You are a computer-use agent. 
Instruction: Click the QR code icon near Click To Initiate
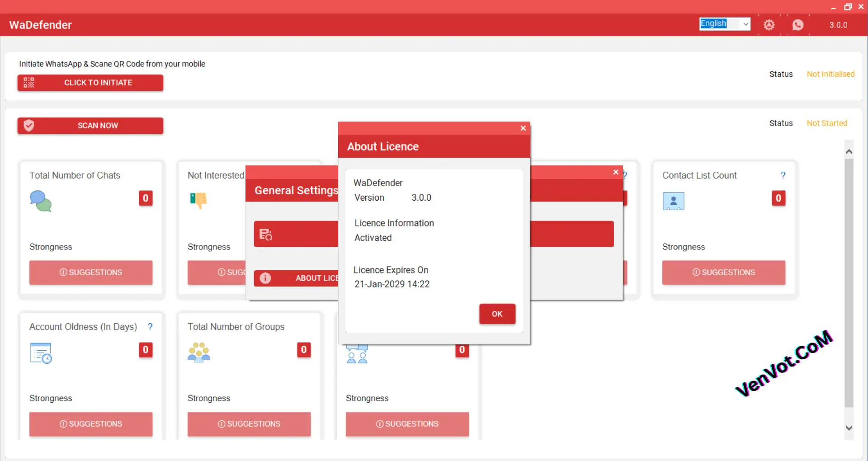coord(28,82)
